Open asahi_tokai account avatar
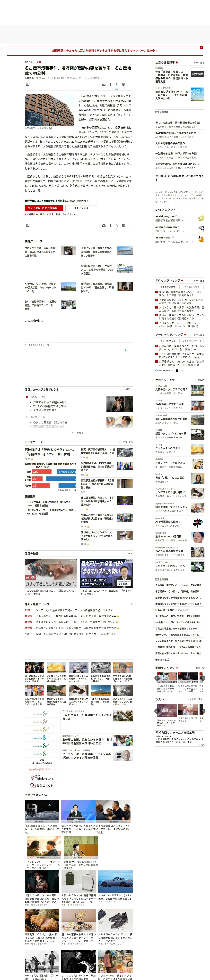This screenshot has width=210, height=980. click(x=201, y=239)
